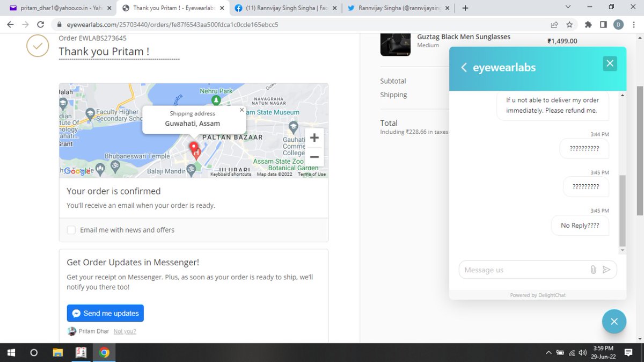Open the volume control in system tray
644x362 pixels.
click(583, 353)
